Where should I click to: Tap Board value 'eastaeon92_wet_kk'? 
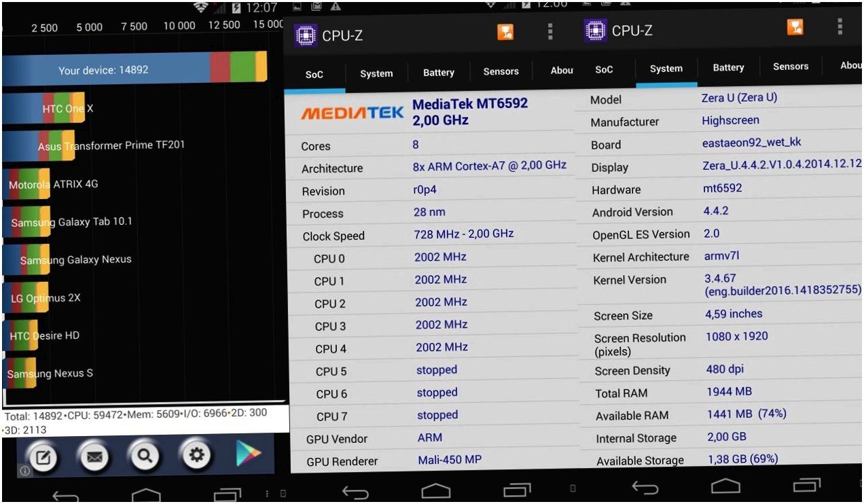752,143
